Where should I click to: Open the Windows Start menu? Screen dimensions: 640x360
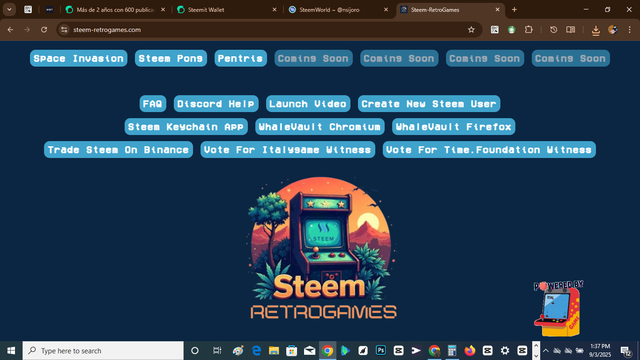pyautogui.click(x=11, y=351)
